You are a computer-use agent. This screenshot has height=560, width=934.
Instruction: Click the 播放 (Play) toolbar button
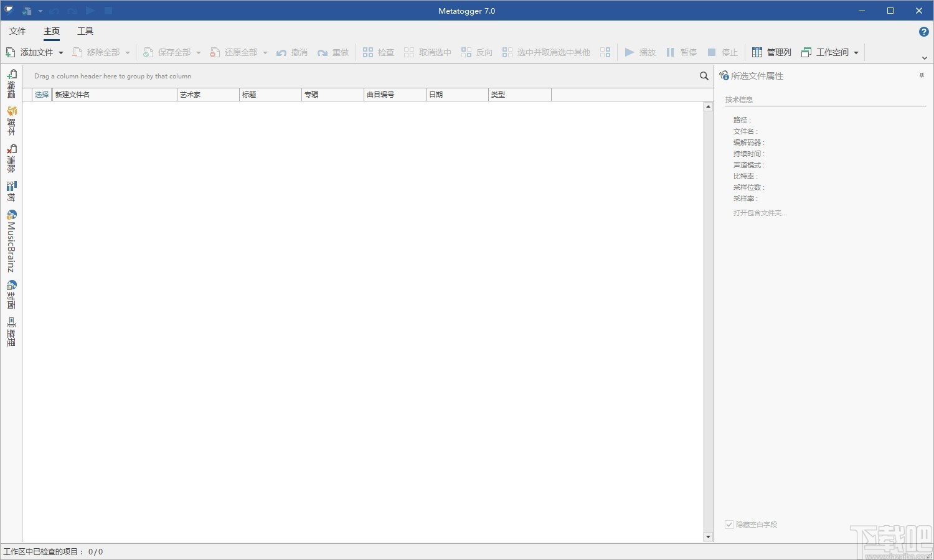pos(640,52)
